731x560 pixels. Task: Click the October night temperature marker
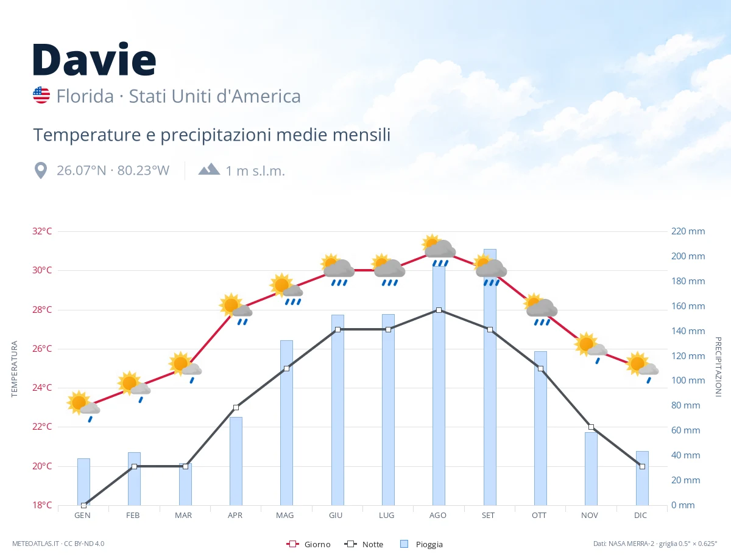540,368
